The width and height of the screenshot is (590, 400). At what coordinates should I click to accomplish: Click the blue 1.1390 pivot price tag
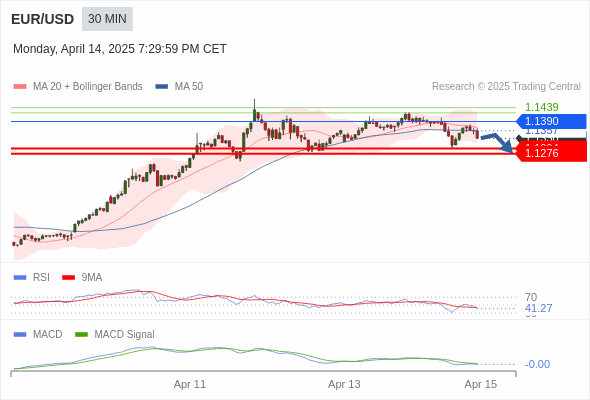[551, 121]
